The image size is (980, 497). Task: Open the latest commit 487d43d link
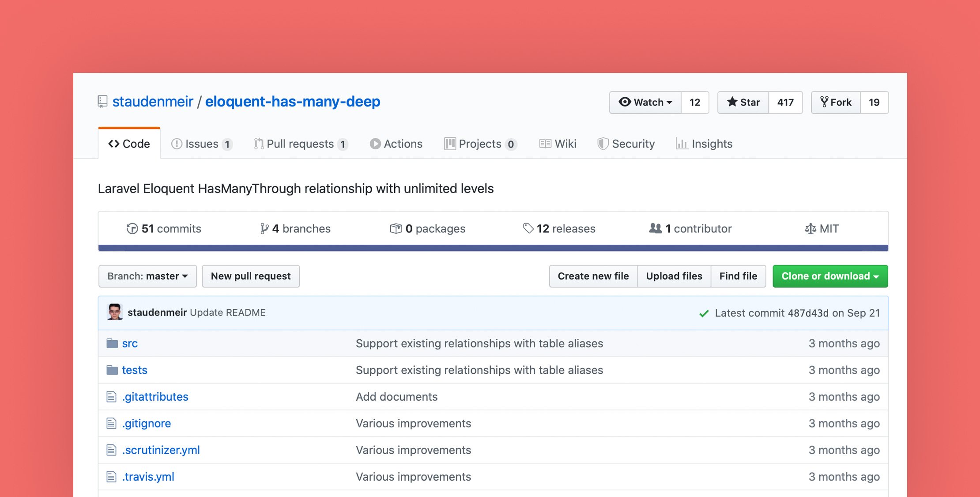click(x=808, y=313)
